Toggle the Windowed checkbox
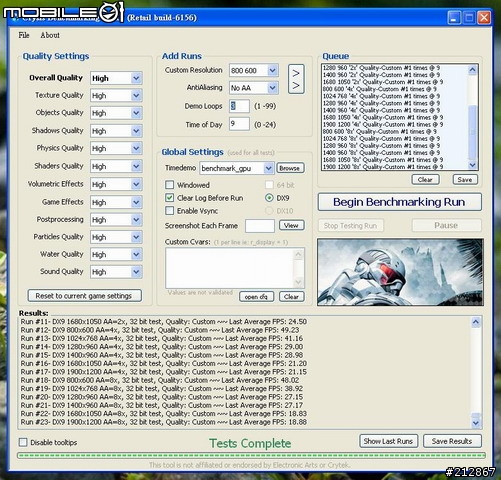This screenshot has height=480, width=501. coord(170,185)
